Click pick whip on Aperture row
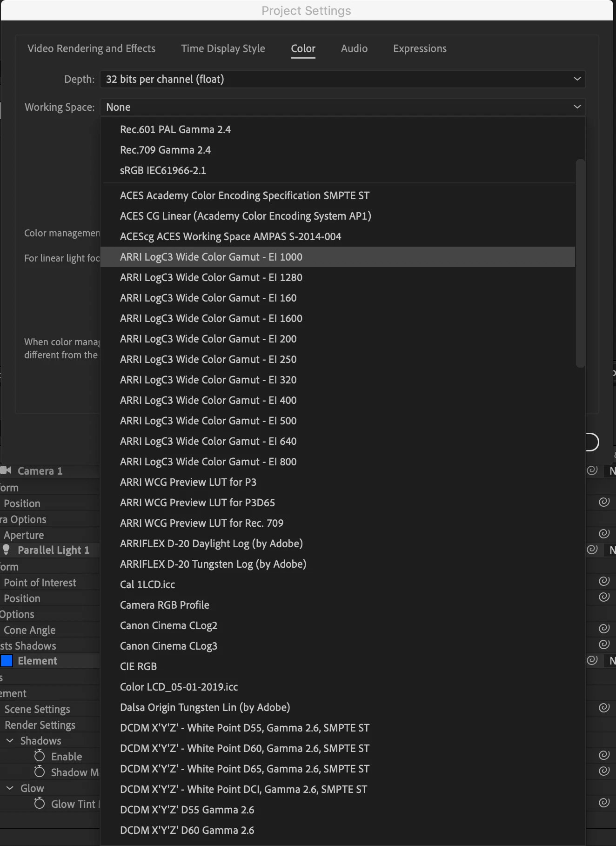 [x=604, y=534]
